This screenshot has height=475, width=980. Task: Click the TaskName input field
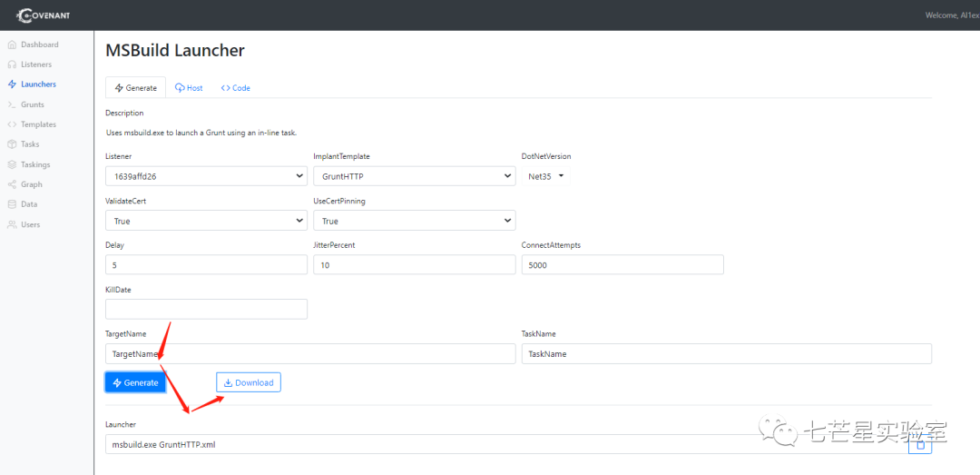(727, 353)
